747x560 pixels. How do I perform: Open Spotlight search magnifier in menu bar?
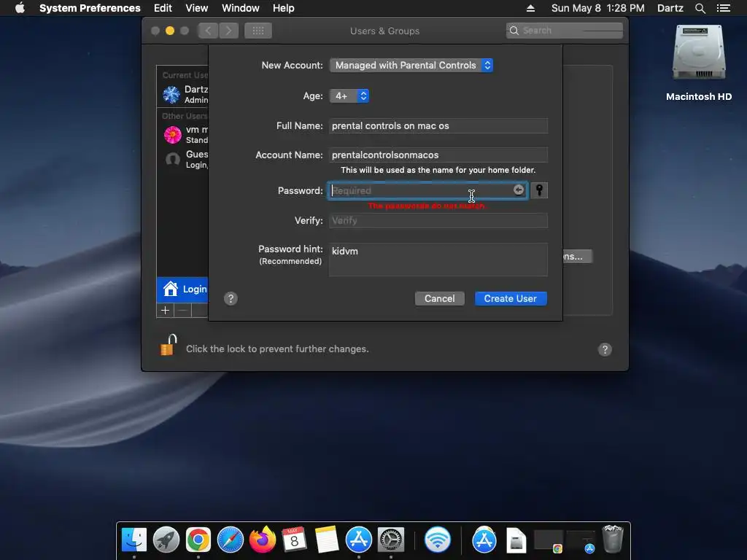[700, 8]
